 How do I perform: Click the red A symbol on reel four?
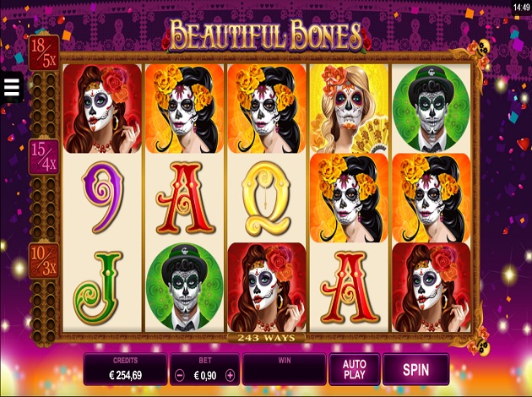[x=350, y=287]
